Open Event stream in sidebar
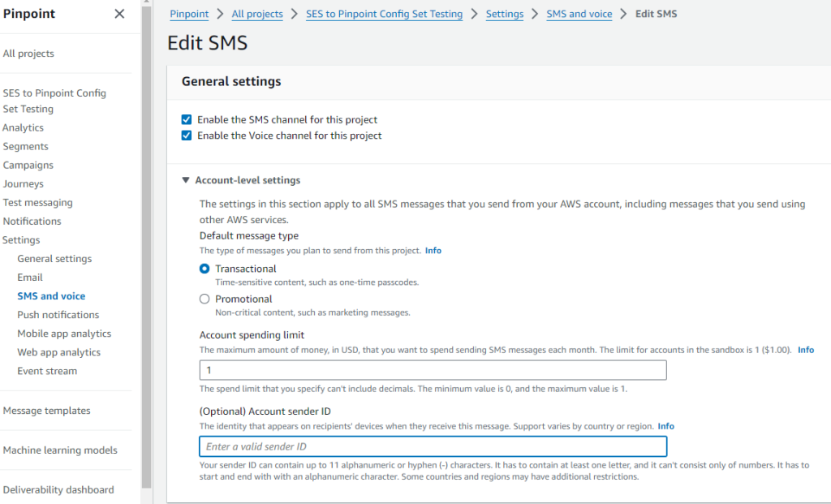Screen dimensions: 831x504 pyautogui.click(x=47, y=371)
